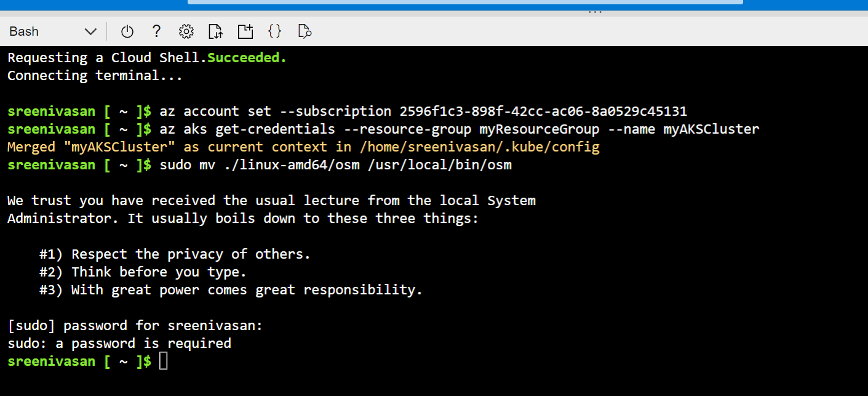The width and height of the screenshot is (868, 396).
Task: Open the upload/download files tool
Action: pos(215,31)
